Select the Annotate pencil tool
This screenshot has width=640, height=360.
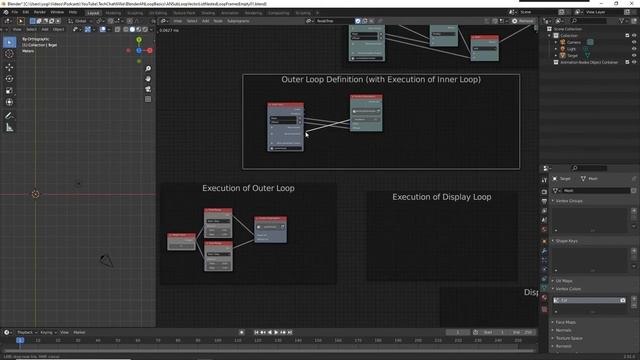coord(9,116)
